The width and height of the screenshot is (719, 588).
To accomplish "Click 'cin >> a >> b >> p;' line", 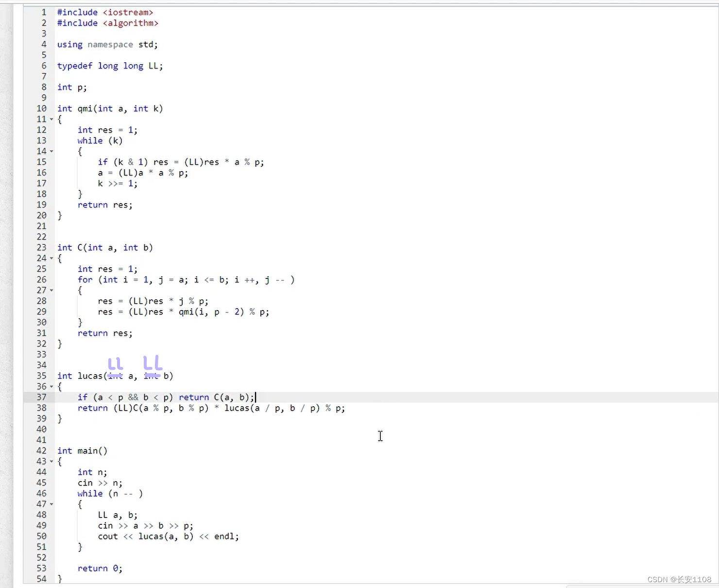I will coord(145,525).
